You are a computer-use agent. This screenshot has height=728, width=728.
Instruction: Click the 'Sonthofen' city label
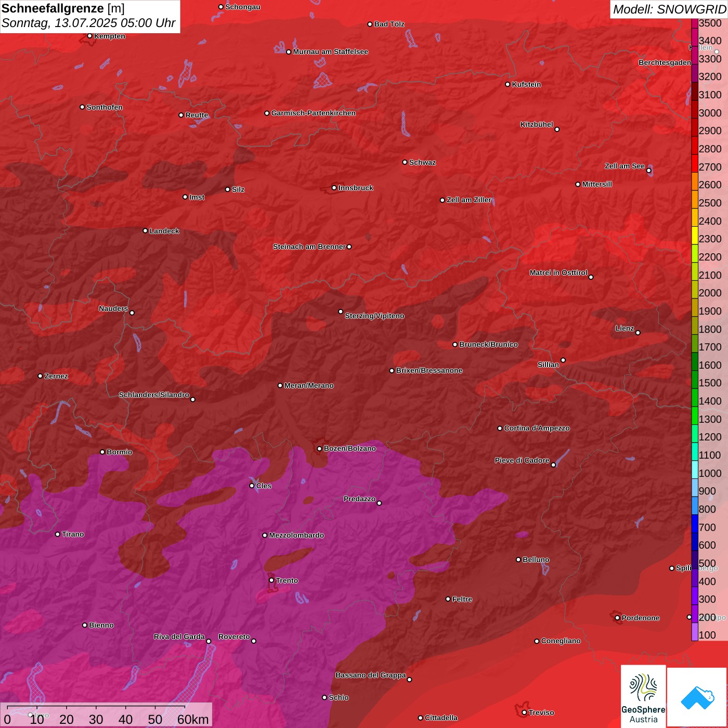pyautogui.click(x=105, y=107)
